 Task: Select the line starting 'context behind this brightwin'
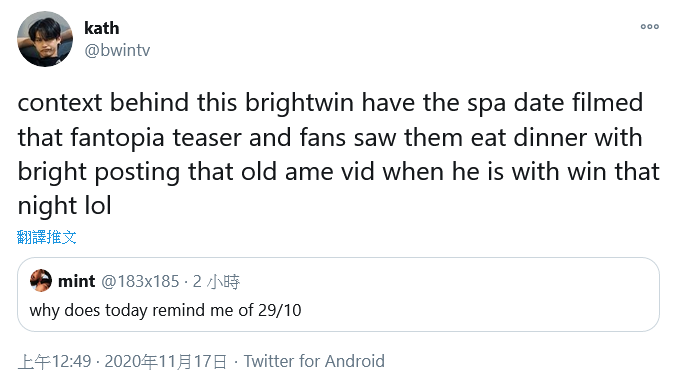[x=330, y=103]
